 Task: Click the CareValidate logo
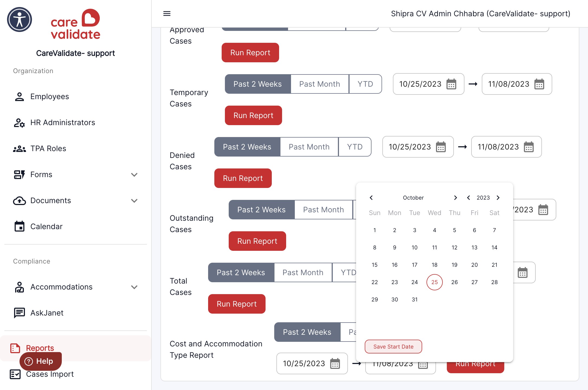coord(75,24)
